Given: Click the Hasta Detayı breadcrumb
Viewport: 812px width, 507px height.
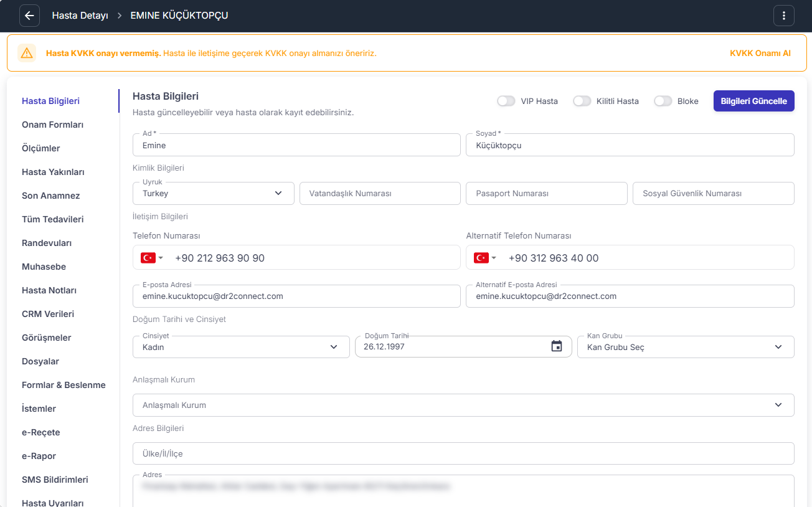Looking at the screenshot, I should (80, 16).
